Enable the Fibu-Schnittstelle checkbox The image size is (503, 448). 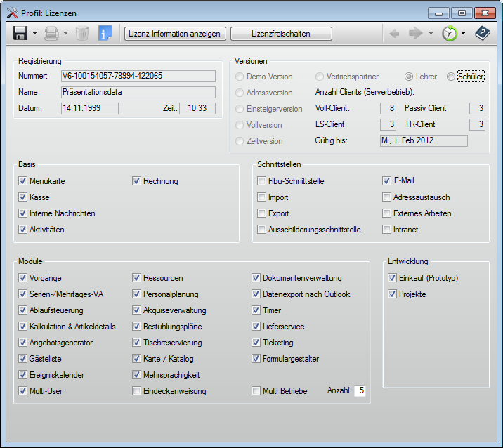(x=262, y=181)
